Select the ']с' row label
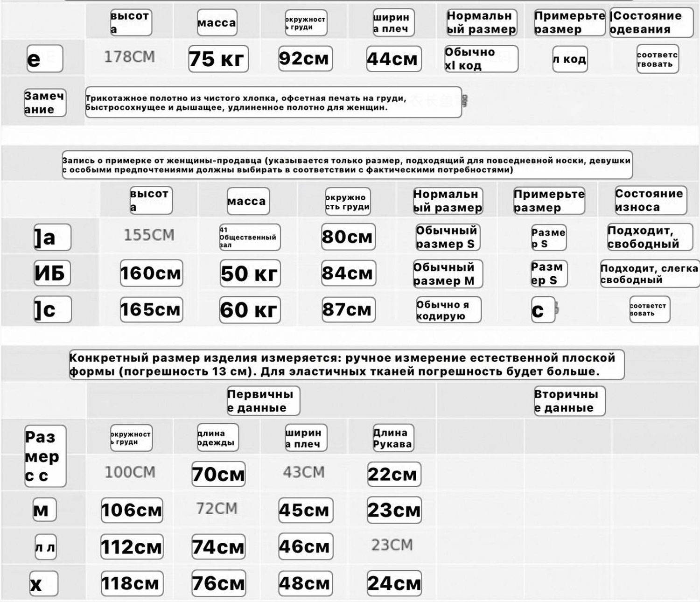Image resolution: width=700 pixels, height=602 pixels. coord(52,309)
